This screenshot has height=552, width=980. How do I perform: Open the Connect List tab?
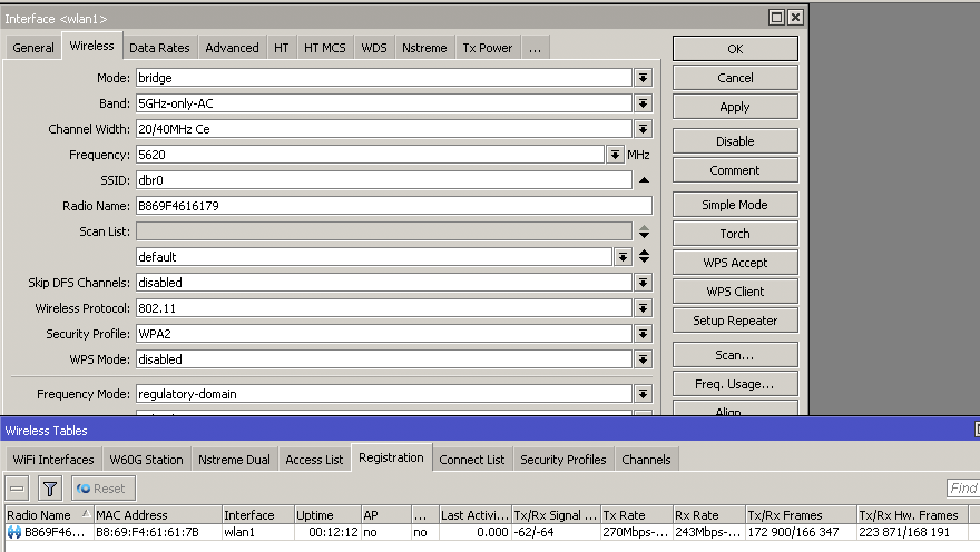point(472,460)
